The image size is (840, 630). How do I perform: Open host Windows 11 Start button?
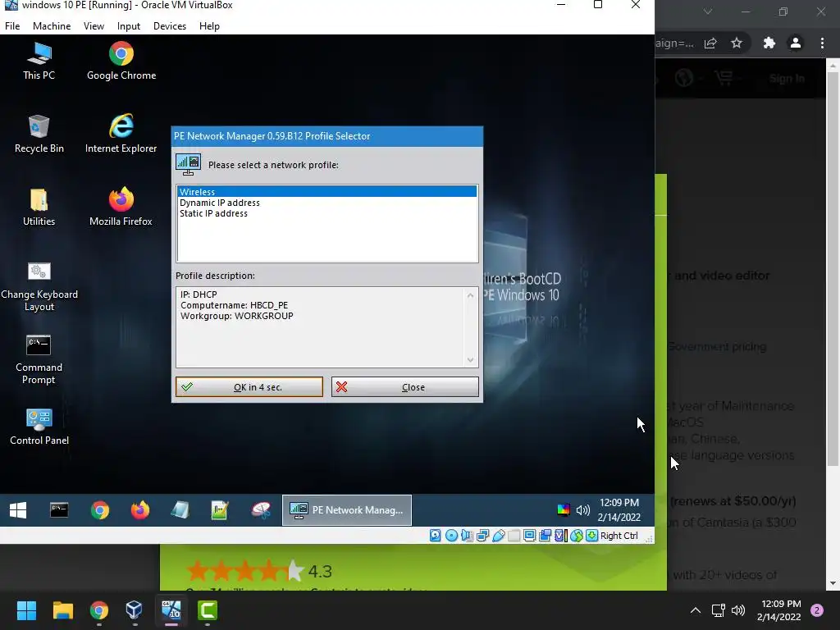click(x=26, y=610)
